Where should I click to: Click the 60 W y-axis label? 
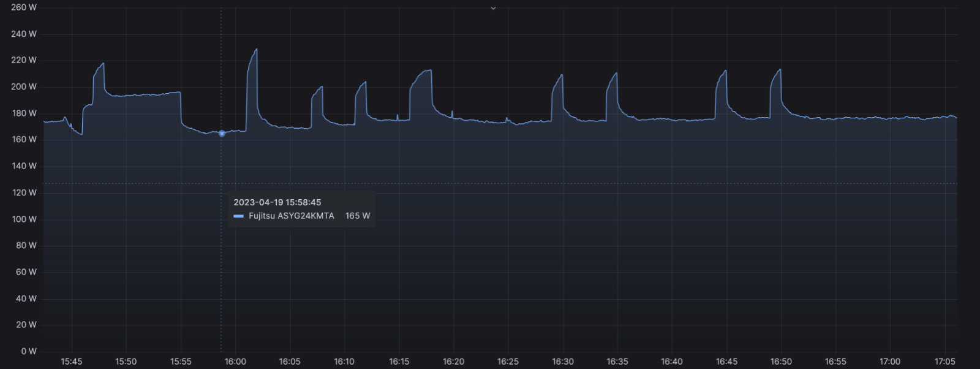pyautogui.click(x=26, y=272)
